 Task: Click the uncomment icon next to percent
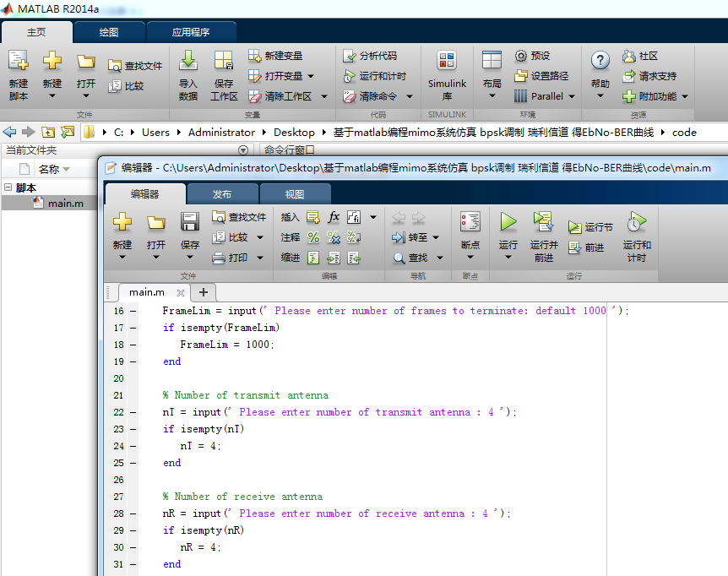click(x=334, y=237)
